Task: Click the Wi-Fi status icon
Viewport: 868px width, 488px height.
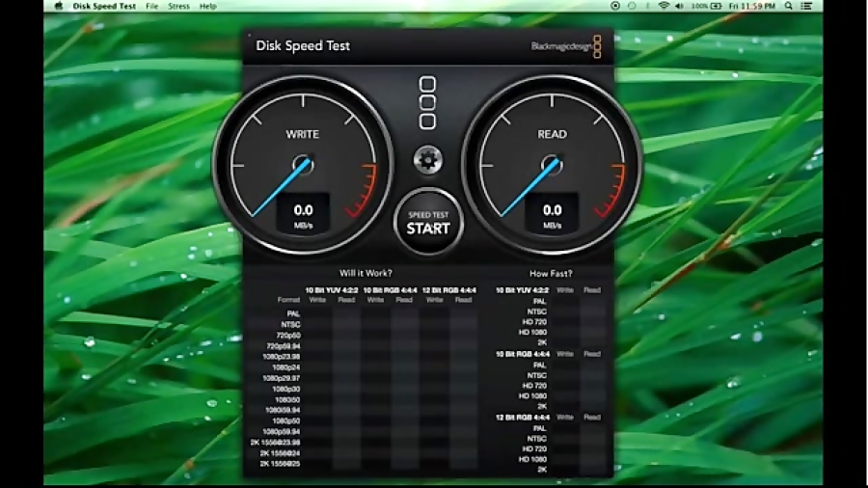Action: [664, 6]
